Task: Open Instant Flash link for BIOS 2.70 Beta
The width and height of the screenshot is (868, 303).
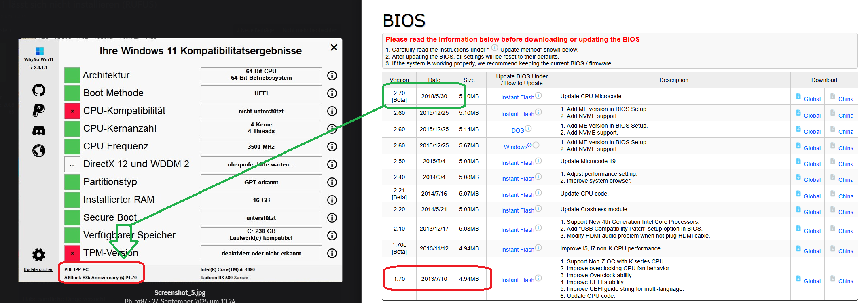Action: [517, 97]
